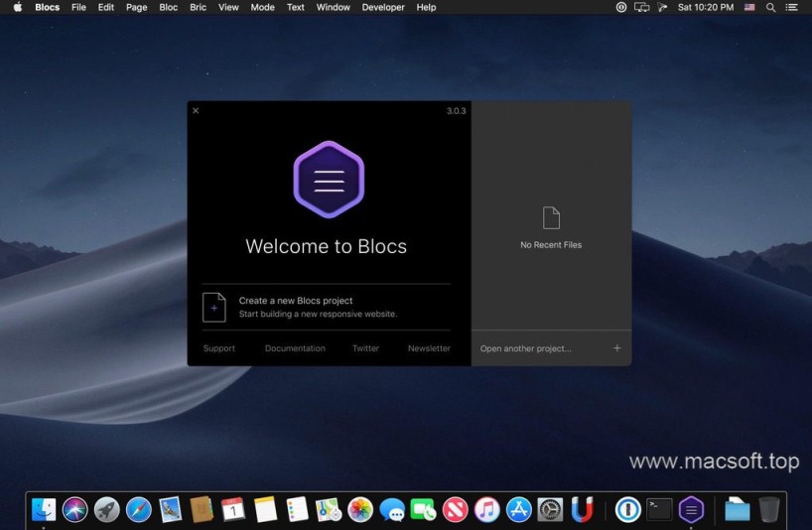This screenshot has width=812, height=530.
Task: Click the Blocs hexagon logo in welcome window
Action: 329,180
